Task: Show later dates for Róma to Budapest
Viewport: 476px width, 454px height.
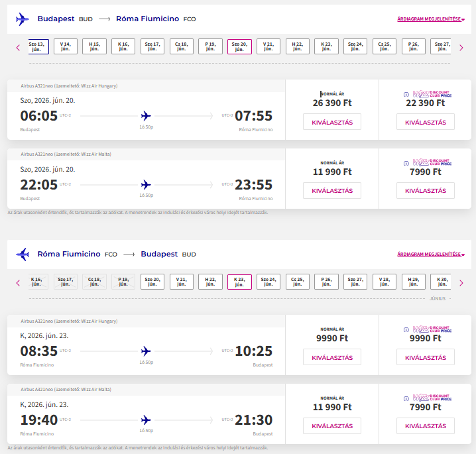Action: click(x=461, y=283)
